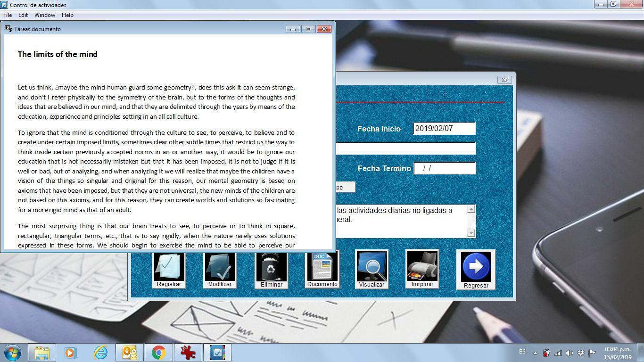644x362 pixels.
Task: Click the description scrollbar down arrow
Action: [471, 233]
